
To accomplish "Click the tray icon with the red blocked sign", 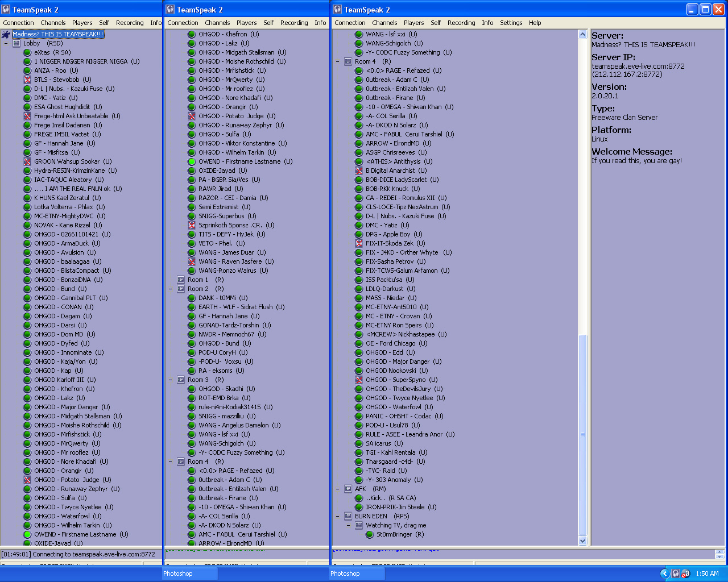I will (x=685, y=573).
